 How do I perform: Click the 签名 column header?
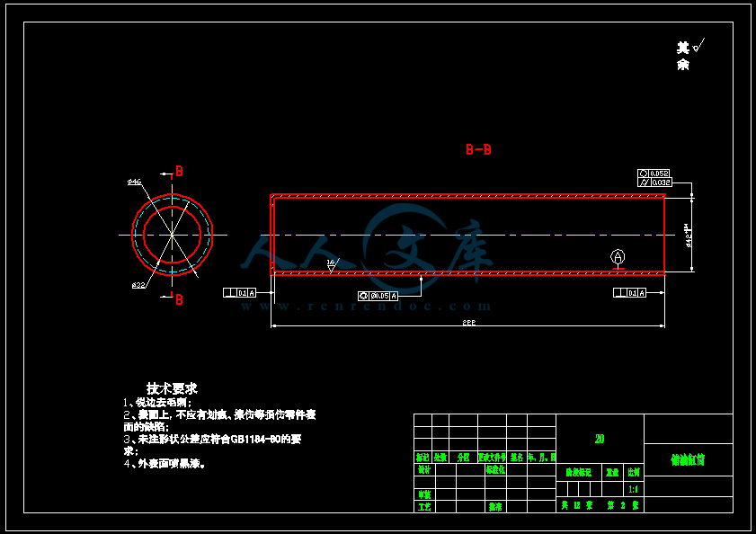[517, 457]
